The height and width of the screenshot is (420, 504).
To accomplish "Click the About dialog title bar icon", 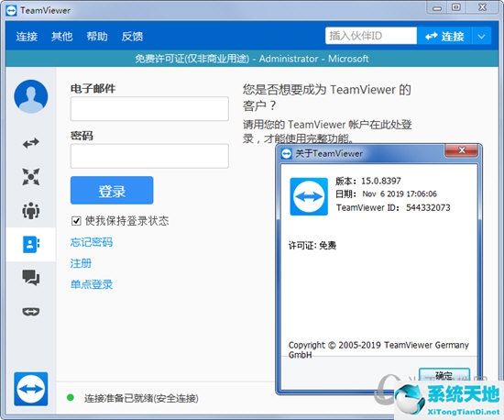I will (287, 153).
